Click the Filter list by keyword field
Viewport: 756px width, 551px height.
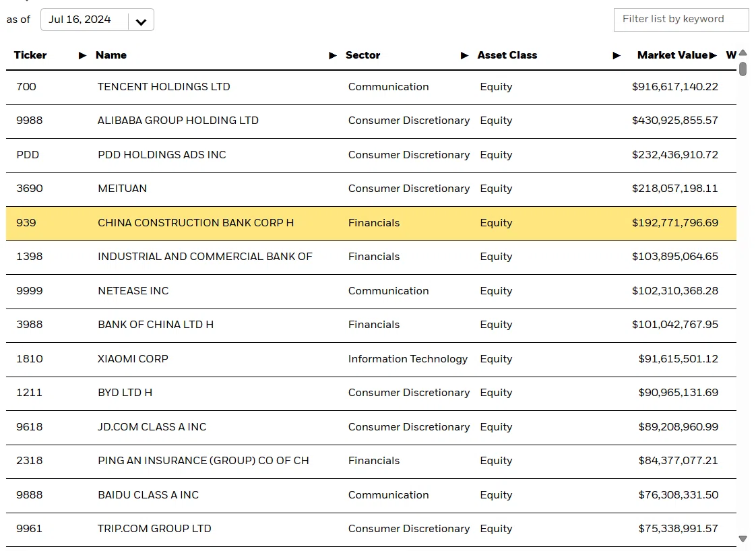(x=681, y=20)
